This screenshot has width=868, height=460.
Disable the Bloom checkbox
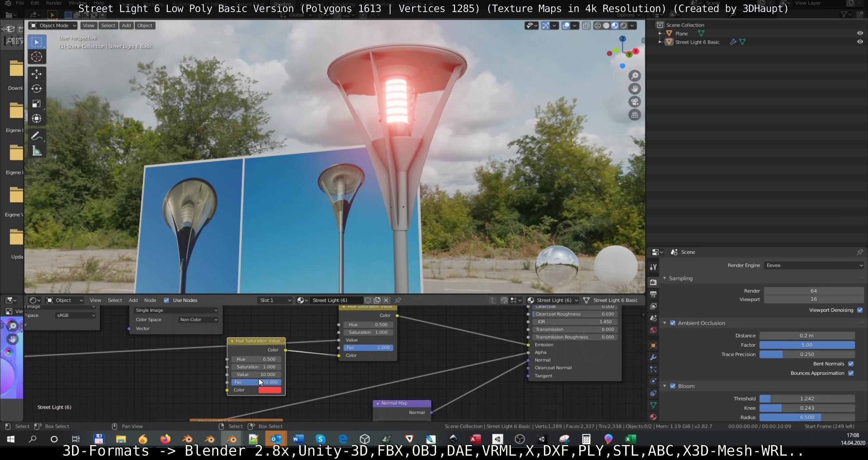point(673,386)
